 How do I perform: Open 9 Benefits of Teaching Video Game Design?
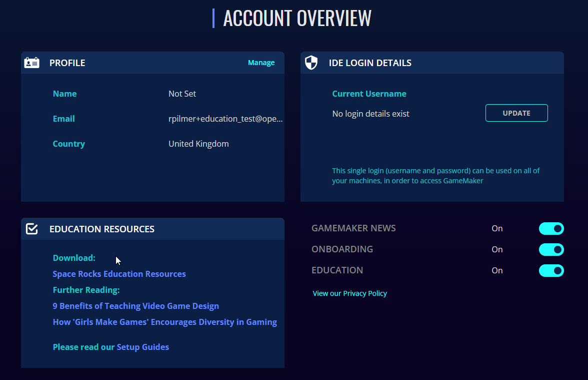click(135, 306)
